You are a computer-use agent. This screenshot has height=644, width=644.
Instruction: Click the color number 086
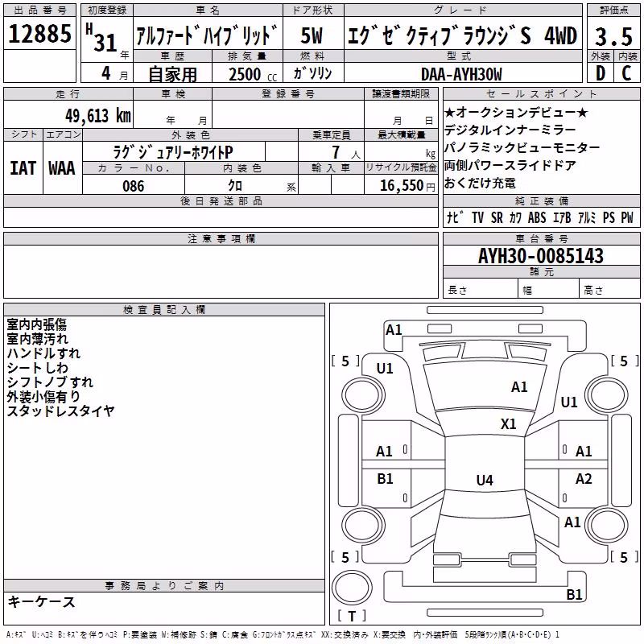(x=133, y=186)
